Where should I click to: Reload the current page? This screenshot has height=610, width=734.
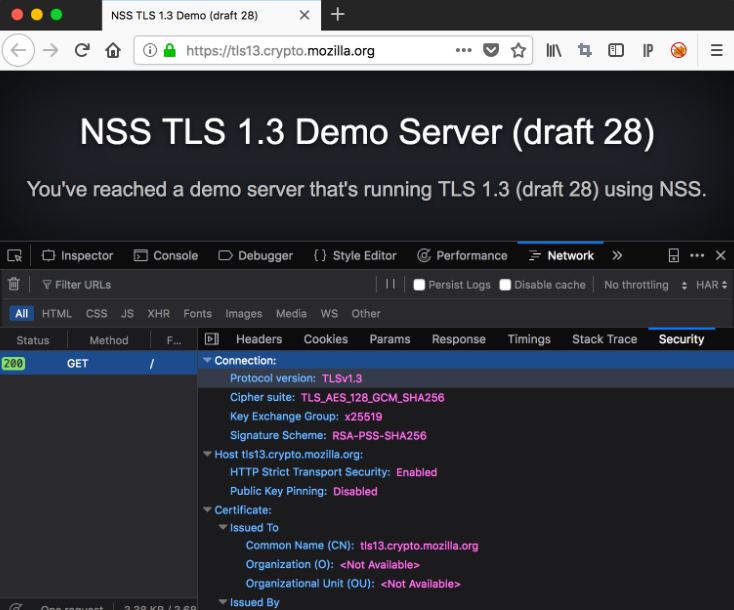point(82,50)
